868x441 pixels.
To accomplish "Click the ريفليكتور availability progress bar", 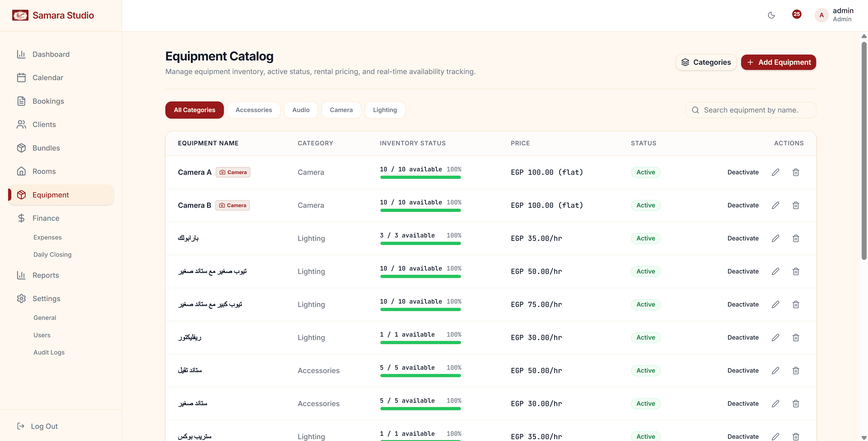I will click(420, 343).
